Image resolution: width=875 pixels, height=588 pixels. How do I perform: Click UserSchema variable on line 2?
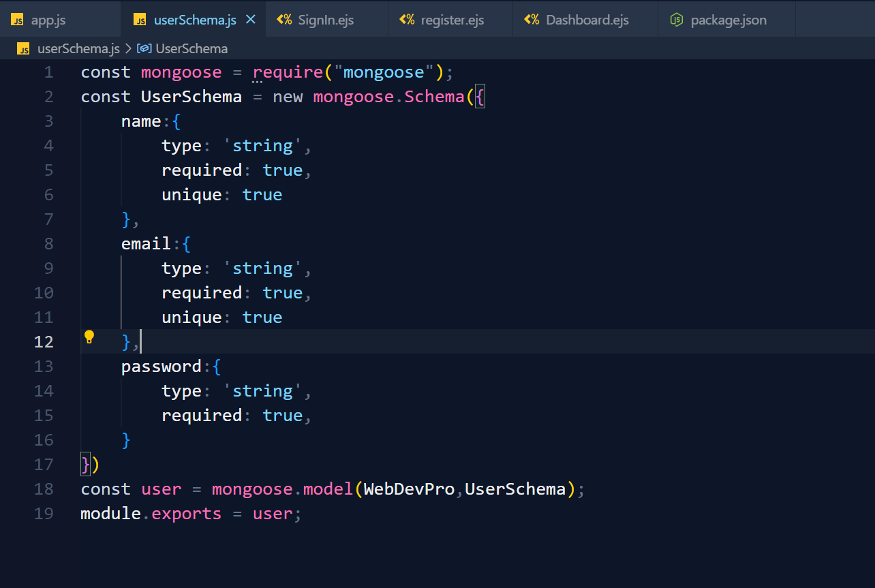pyautogui.click(x=191, y=97)
